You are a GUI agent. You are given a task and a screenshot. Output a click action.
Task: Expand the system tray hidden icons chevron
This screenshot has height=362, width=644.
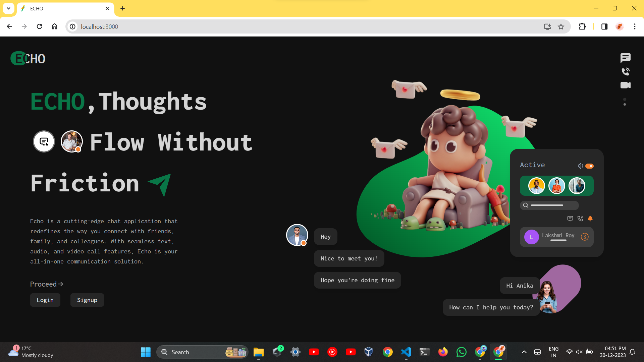[524, 352]
